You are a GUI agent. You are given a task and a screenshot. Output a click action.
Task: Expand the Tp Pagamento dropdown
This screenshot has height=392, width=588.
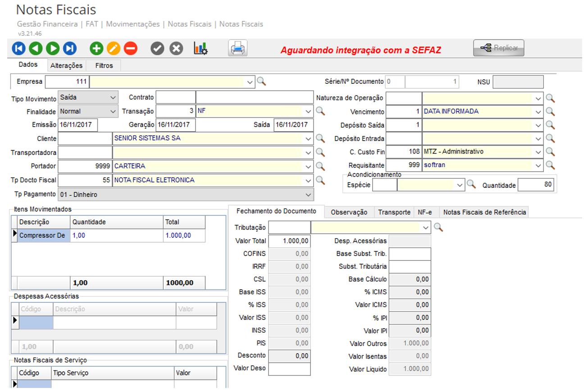(308, 195)
